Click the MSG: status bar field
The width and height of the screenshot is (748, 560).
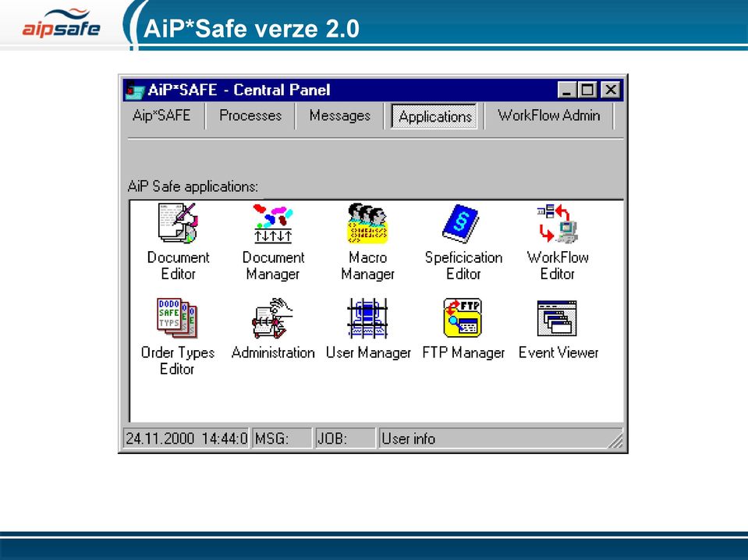pos(282,438)
